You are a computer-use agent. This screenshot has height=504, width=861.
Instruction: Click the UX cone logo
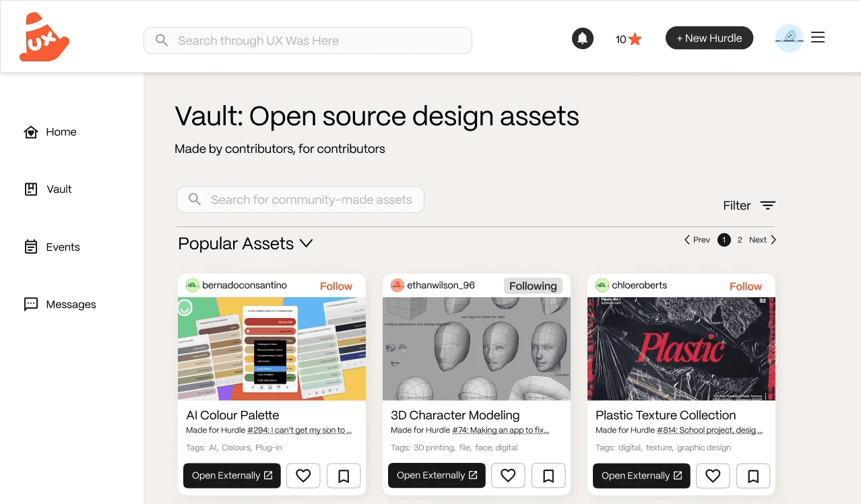point(44,37)
